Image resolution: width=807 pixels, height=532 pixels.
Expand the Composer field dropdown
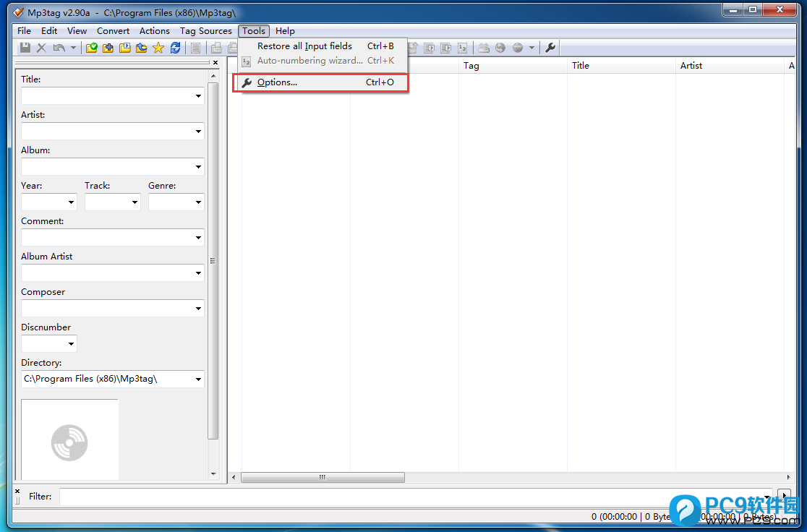[198, 309]
